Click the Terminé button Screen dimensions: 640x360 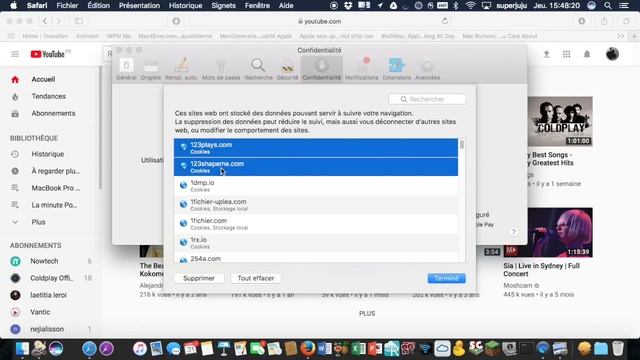point(446,278)
